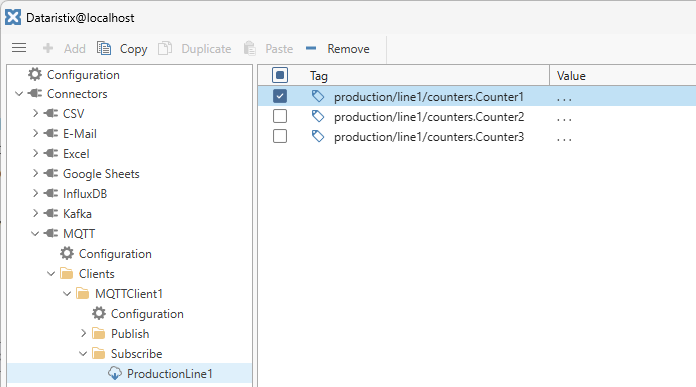The width and height of the screenshot is (696, 387).
Task: Click the CSV connector plug icon
Action: (51, 113)
